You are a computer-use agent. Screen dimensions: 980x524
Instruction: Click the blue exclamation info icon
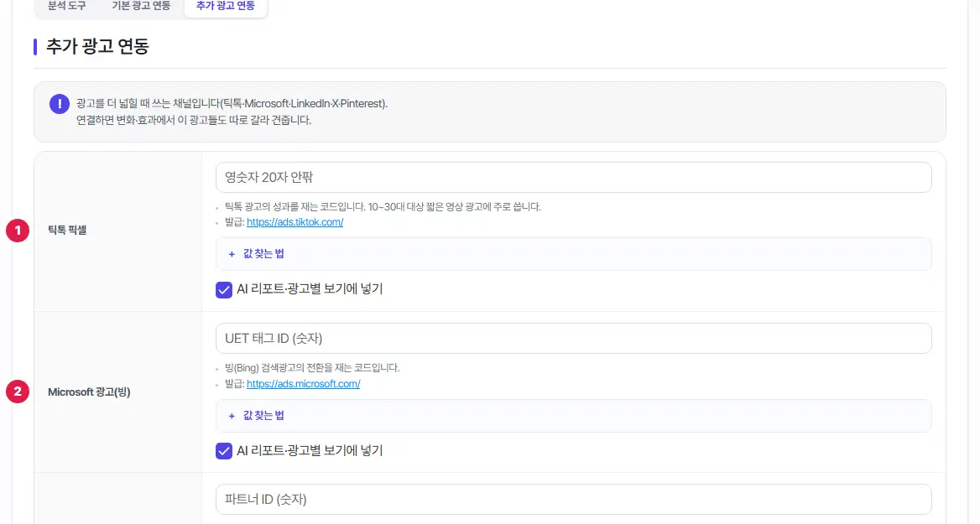pos(60,104)
